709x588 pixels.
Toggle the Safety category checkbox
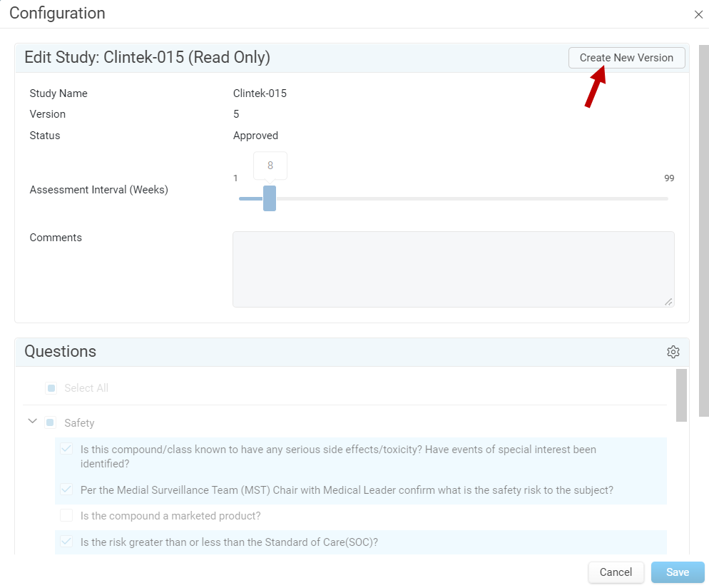(x=50, y=422)
